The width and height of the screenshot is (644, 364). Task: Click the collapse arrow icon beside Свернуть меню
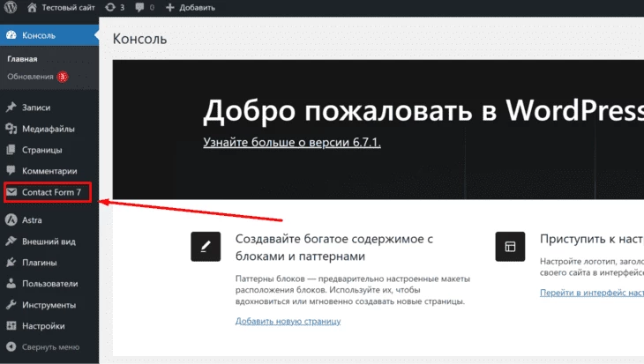pos(11,346)
